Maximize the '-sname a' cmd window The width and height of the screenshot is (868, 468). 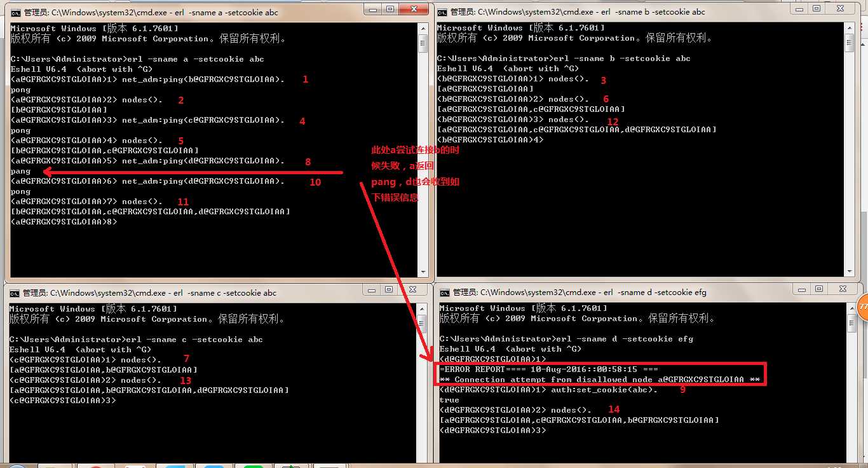pyautogui.click(x=390, y=9)
